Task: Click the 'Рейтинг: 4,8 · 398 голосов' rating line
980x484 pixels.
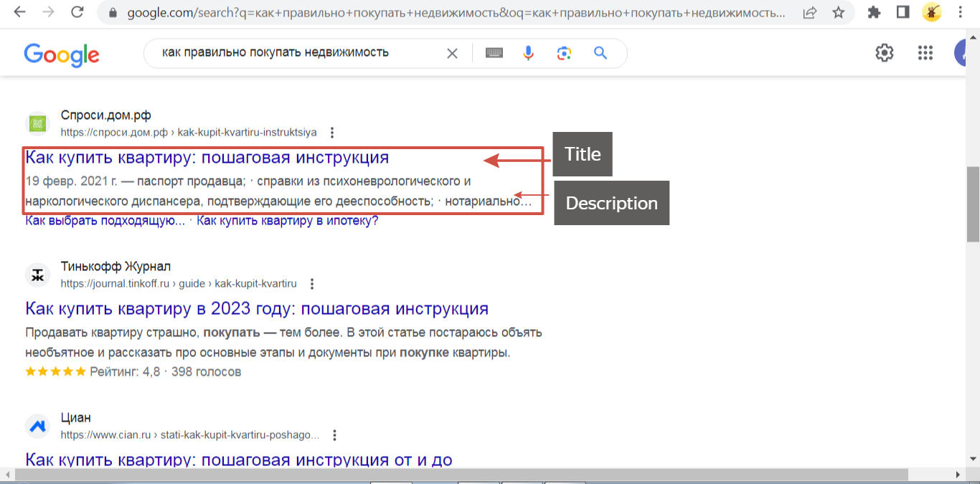Action: tap(165, 372)
